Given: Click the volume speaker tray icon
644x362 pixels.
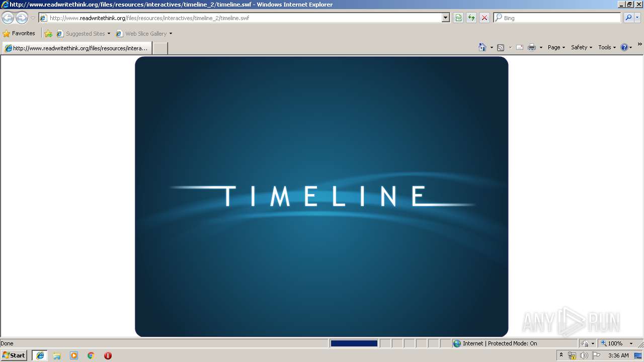Looking at the screenshot, I should (584, 355).
